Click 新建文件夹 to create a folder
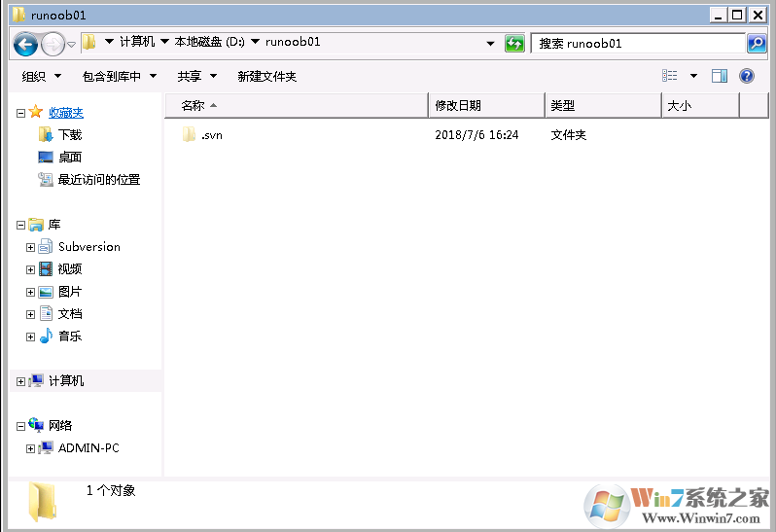Screen dimensions: 776x532 [x=266, y=76]
